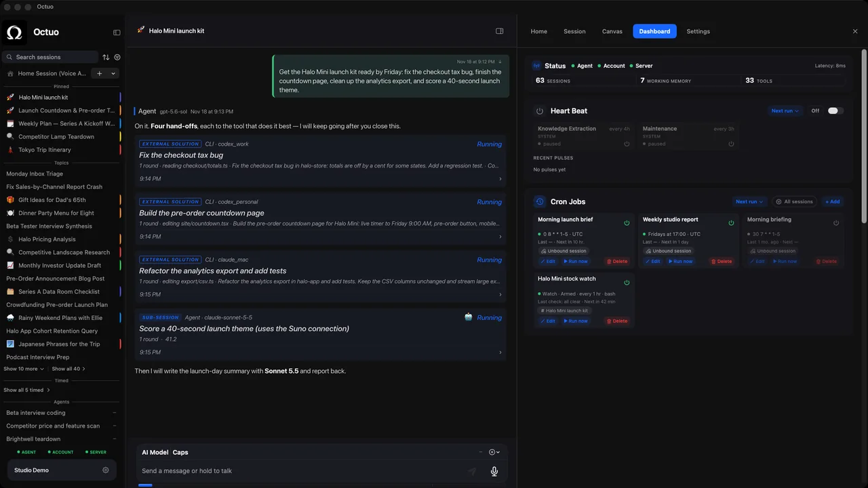This screenshot has height=488, width=868.
Task: Toggle the right panel layout icon
Action: coord(500,31)
